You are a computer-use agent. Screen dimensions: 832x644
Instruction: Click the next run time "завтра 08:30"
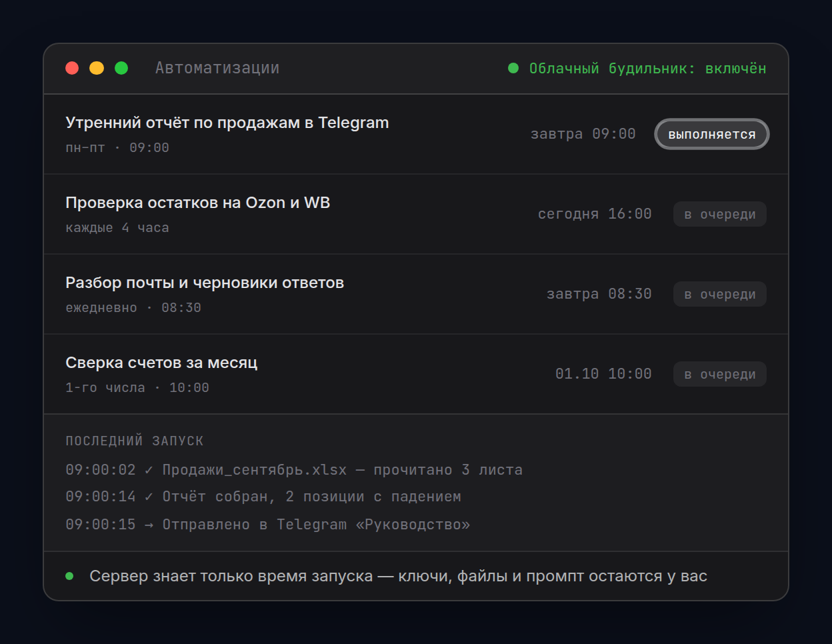[599, 294]
